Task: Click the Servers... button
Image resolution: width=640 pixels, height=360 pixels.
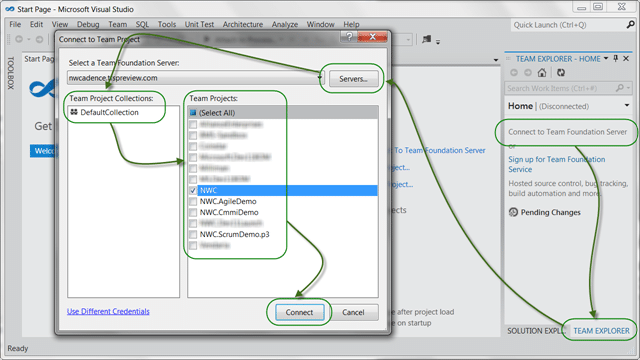Action: click(353, 79)
